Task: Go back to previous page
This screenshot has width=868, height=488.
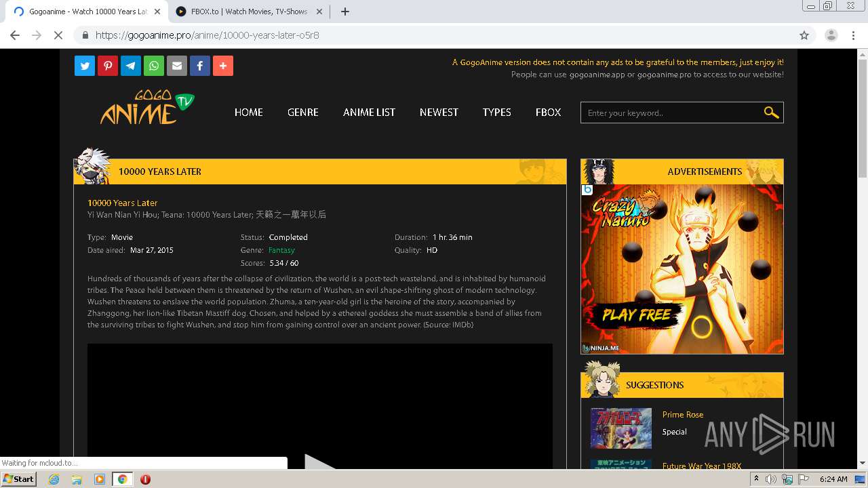Action: [x=15, y=35]
